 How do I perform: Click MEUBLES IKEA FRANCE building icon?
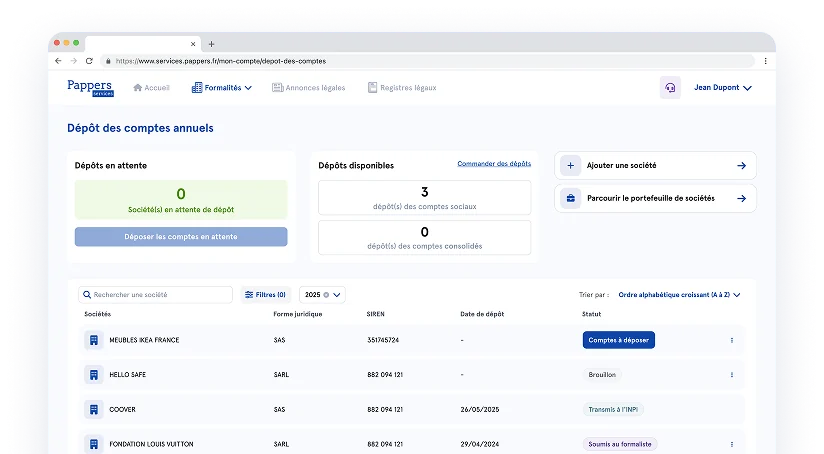(94, 340)
